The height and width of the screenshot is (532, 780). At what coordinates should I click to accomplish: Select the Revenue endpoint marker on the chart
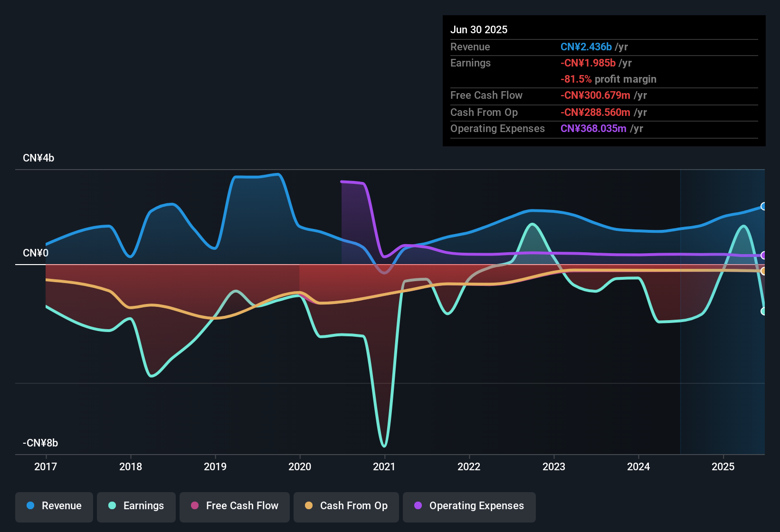[764, 206]
